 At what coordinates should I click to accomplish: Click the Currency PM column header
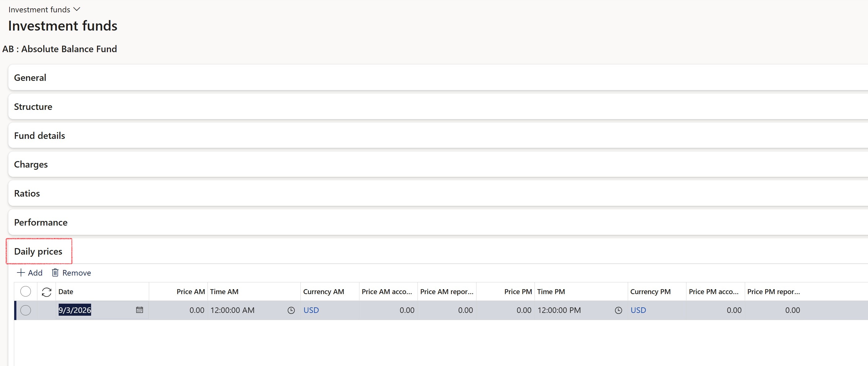(x=657, y=292)
